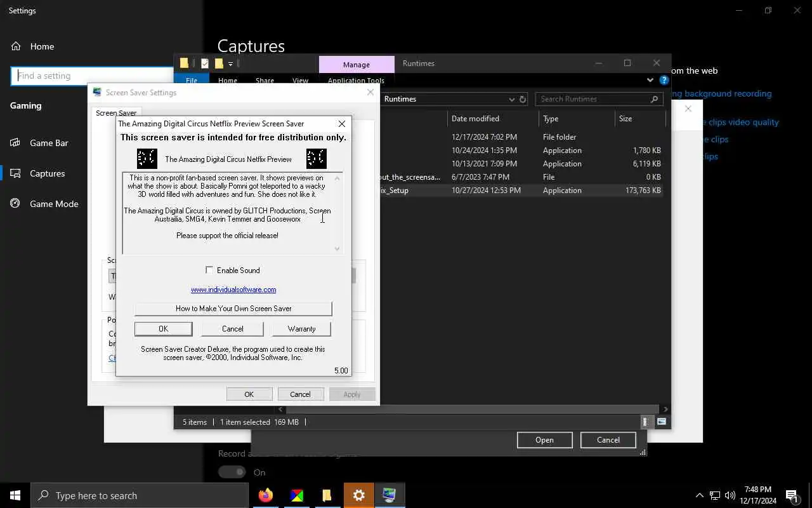Open the Windows Start menu

[x=15, y=495]
